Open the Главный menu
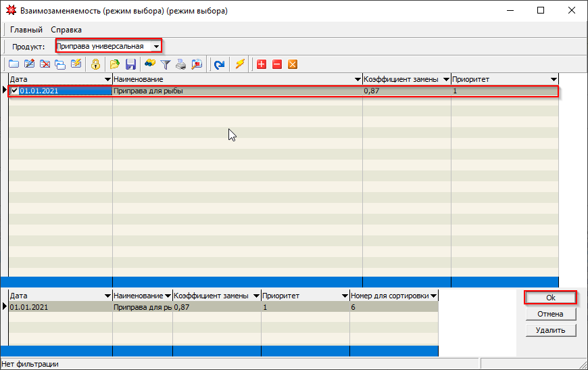Image resolution: width=588 pixels, height=370 pixels. (x=26, y=30)
